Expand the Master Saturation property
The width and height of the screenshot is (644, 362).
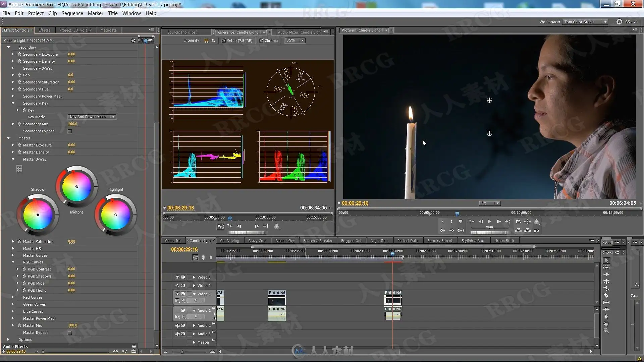coord(13,241)
